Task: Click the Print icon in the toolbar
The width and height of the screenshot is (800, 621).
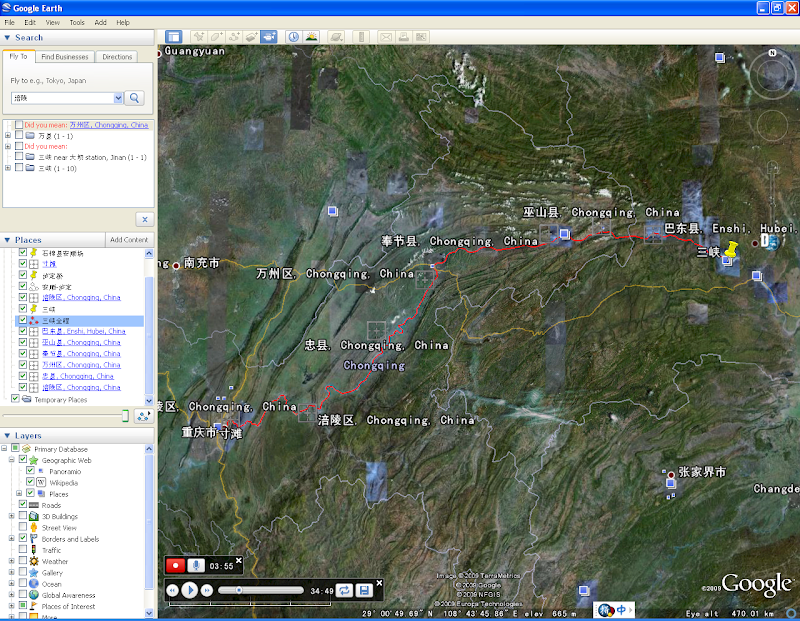Action: point(404,37)
